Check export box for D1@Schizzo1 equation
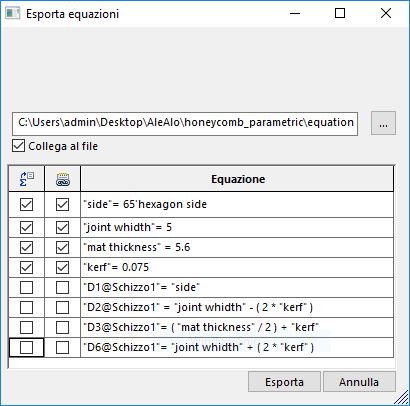The width and height of the screenshot is (410, 406). (26, 288)
